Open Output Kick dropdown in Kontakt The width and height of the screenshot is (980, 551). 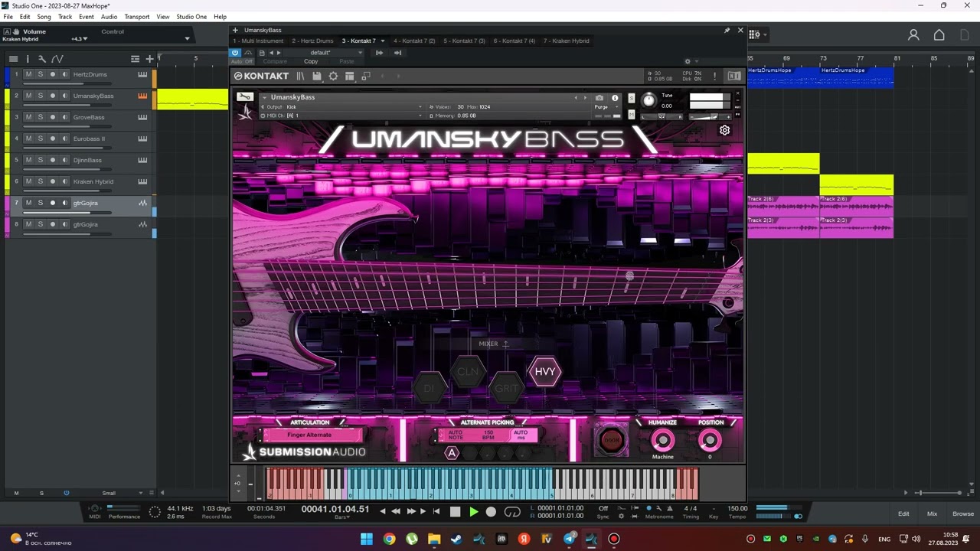(343, 107)
